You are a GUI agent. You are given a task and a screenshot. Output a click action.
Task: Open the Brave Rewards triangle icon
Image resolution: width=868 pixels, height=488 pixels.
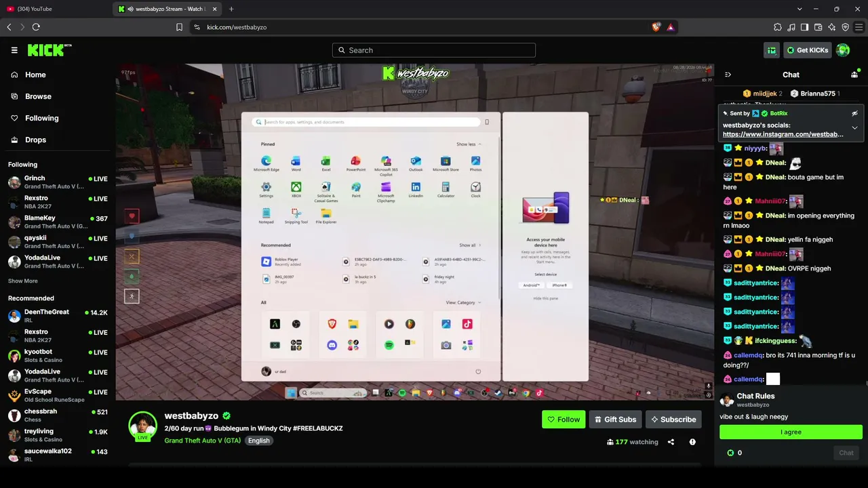tap(671, 27)
